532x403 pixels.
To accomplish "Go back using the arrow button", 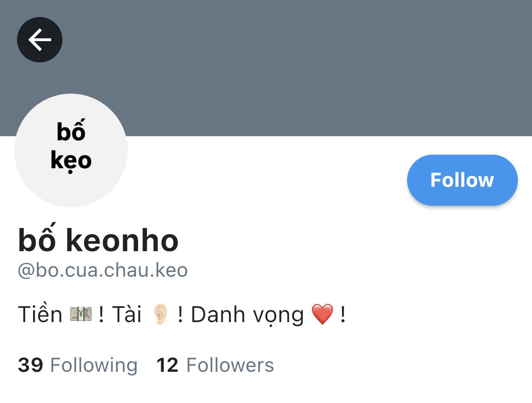I will click(x=40, y=40).
